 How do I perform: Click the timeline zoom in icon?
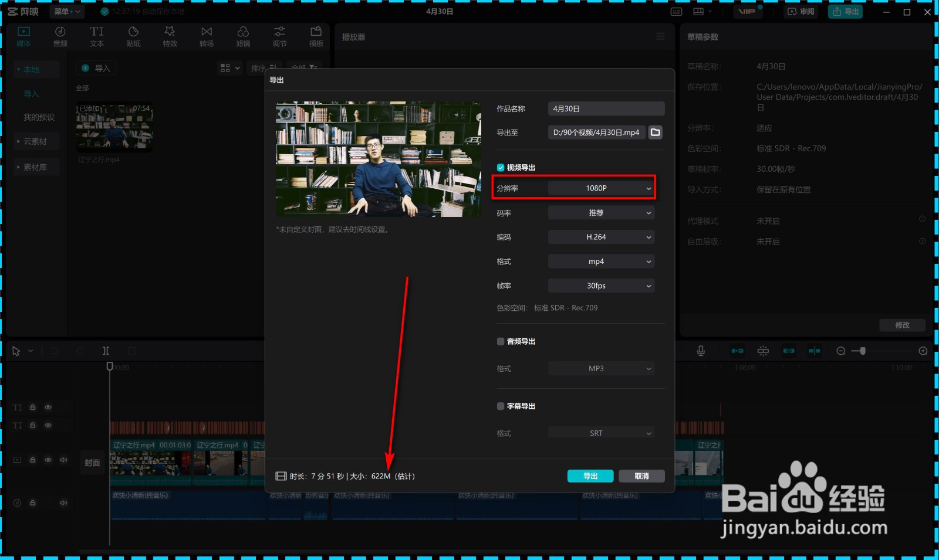click(x=923, y=351)
